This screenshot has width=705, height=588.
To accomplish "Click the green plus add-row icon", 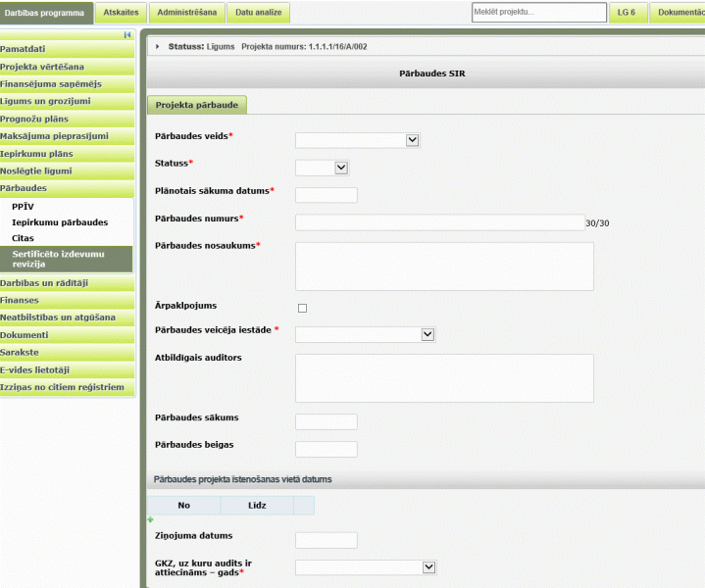I will click(150, 518).
